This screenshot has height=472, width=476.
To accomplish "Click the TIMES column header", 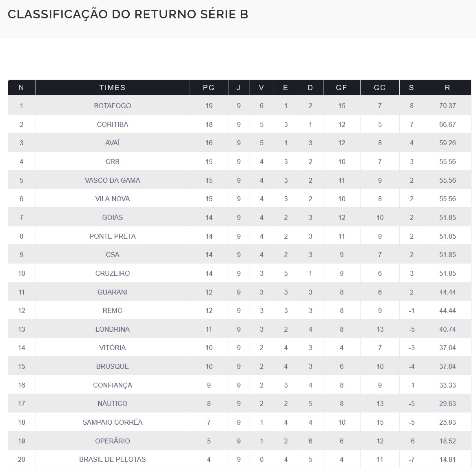I will coord(112,88).
